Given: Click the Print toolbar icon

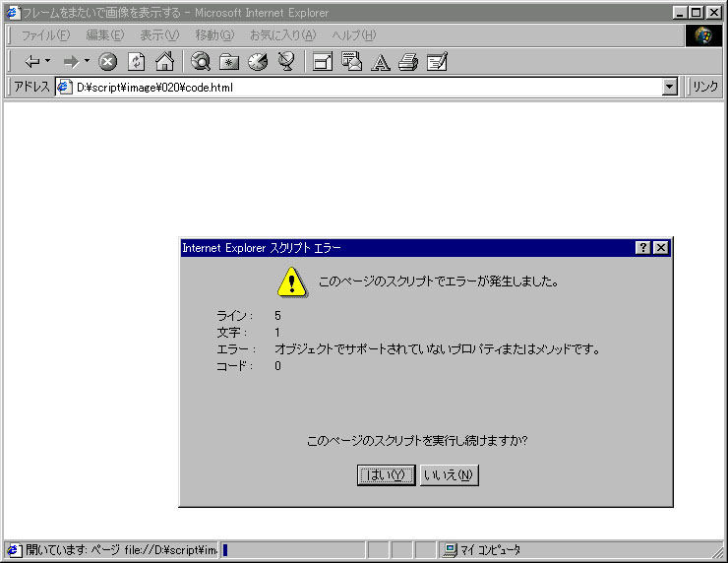Looking at the screenshot, I should tap(408, 62).
